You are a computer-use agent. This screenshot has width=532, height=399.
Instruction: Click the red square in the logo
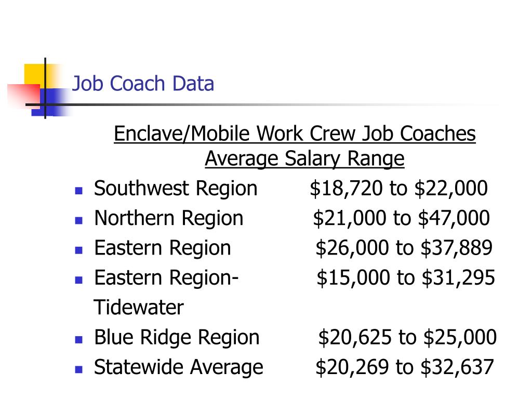click(23, 96)
